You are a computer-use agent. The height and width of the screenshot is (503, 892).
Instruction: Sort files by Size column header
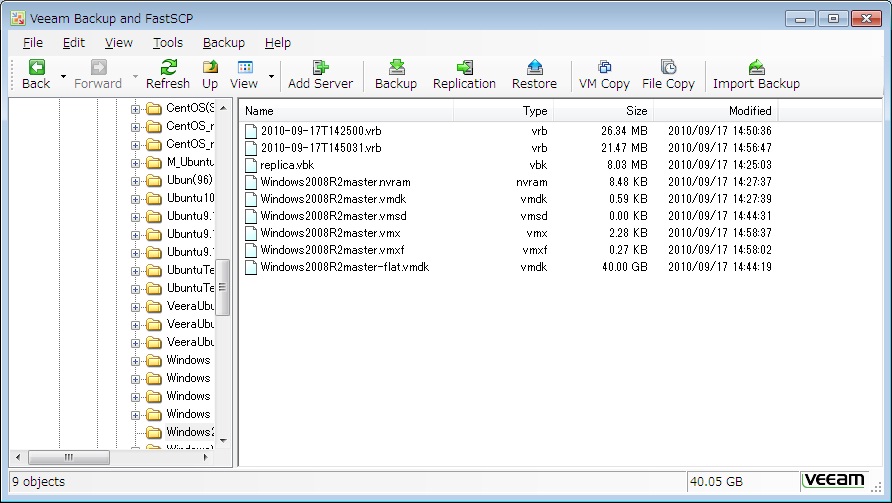point(604,111)
